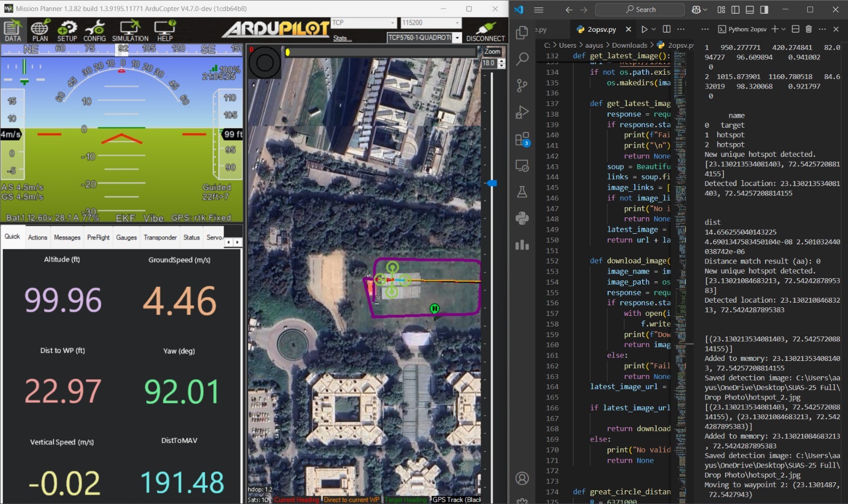Click the Stats... link
Viewport: 848px width, 504px height.
342,38
